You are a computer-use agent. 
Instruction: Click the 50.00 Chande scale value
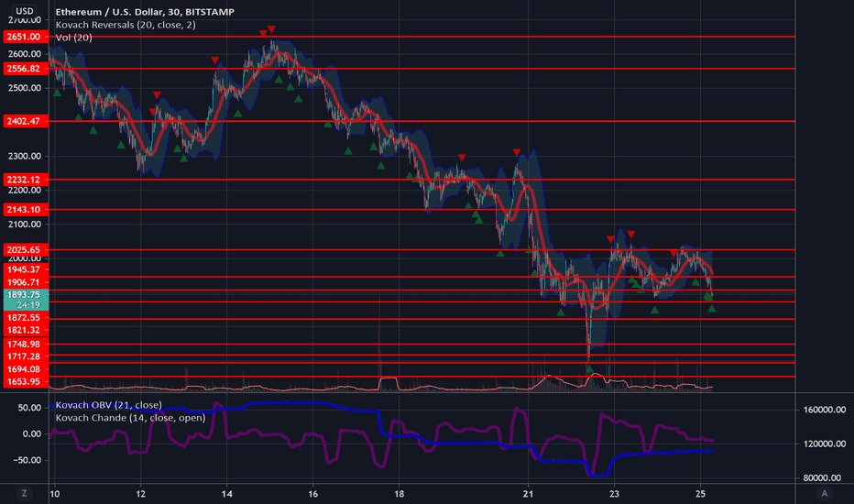[29, 408]
